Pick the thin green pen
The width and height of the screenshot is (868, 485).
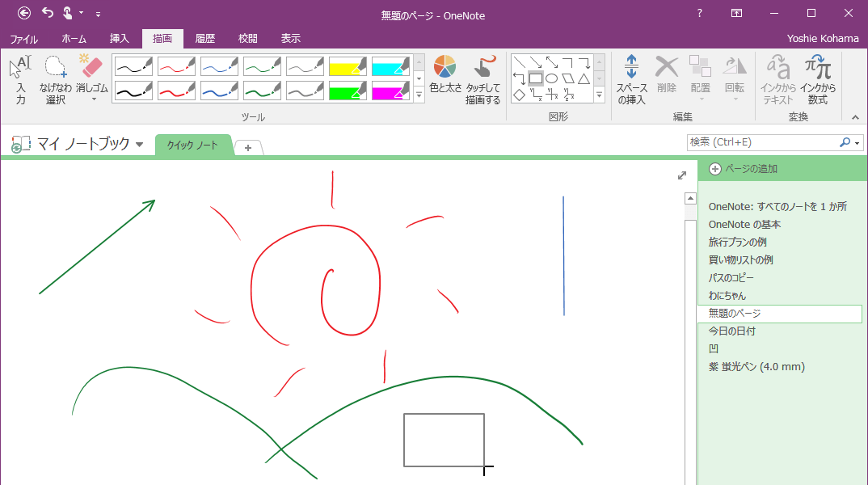(263, 66)
